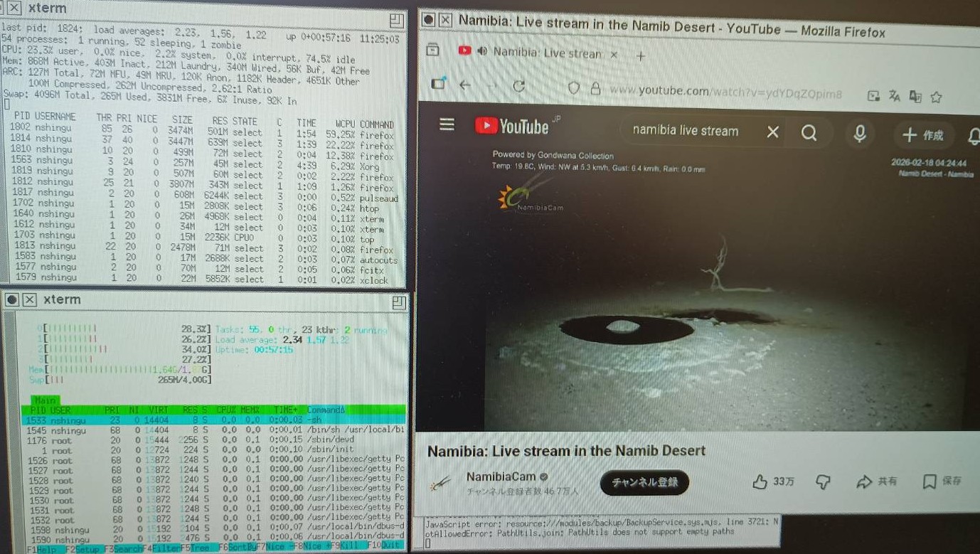Like the video with thumbs up
Screen dimensions: 980x554
pyautogui.click(x=760, y=482)
